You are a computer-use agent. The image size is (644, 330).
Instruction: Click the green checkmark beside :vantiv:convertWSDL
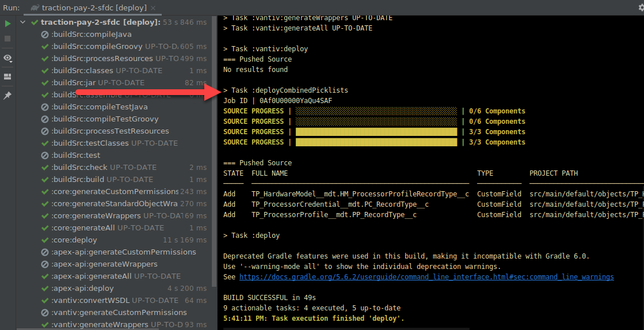click(45, 301)
